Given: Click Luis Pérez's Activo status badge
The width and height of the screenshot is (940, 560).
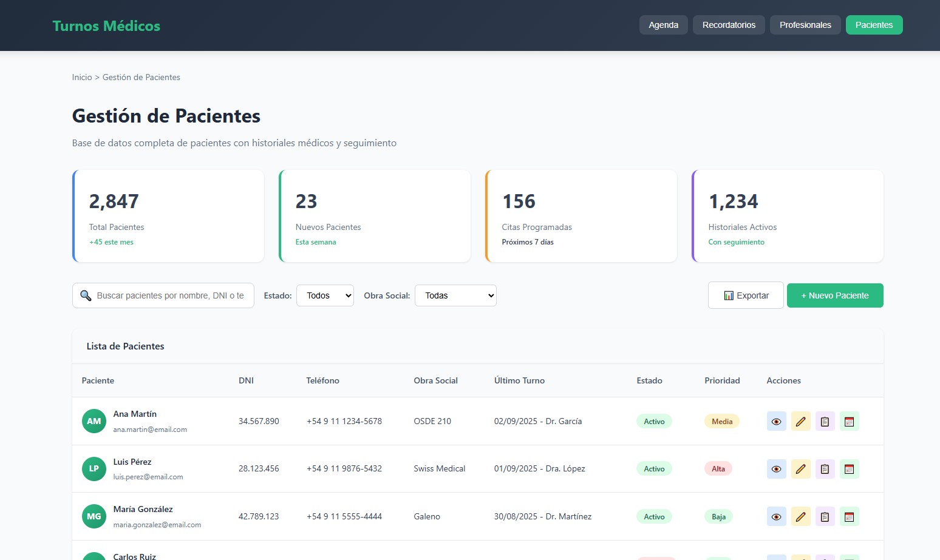Looking at the screenshot, I should pyautogui.click(x=654, y=469).
